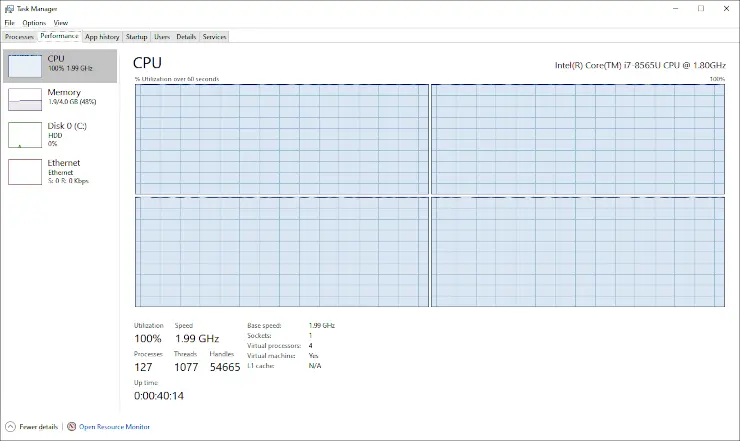Image resolution: width=740 pixels, height=441 pixels.
Task: Switch to the Processes tab
Action: pyautogui.click(x=19, y=37)
